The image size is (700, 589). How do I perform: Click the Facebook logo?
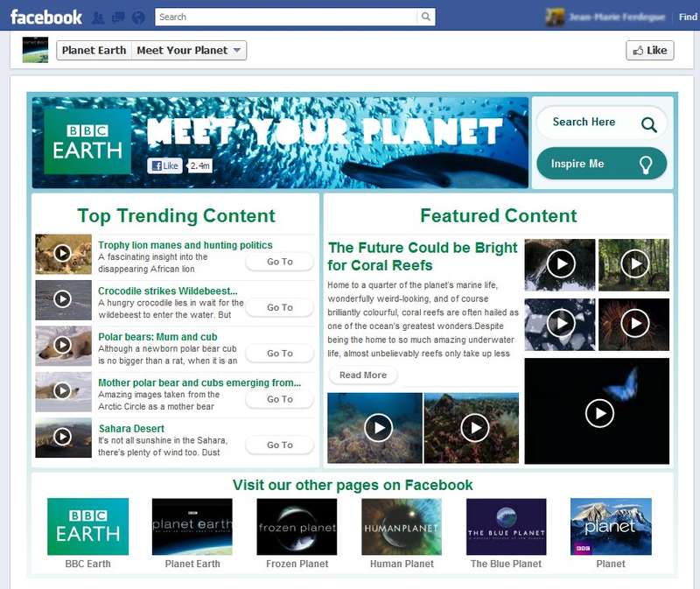pyautogui.click(x=46, y=18)
